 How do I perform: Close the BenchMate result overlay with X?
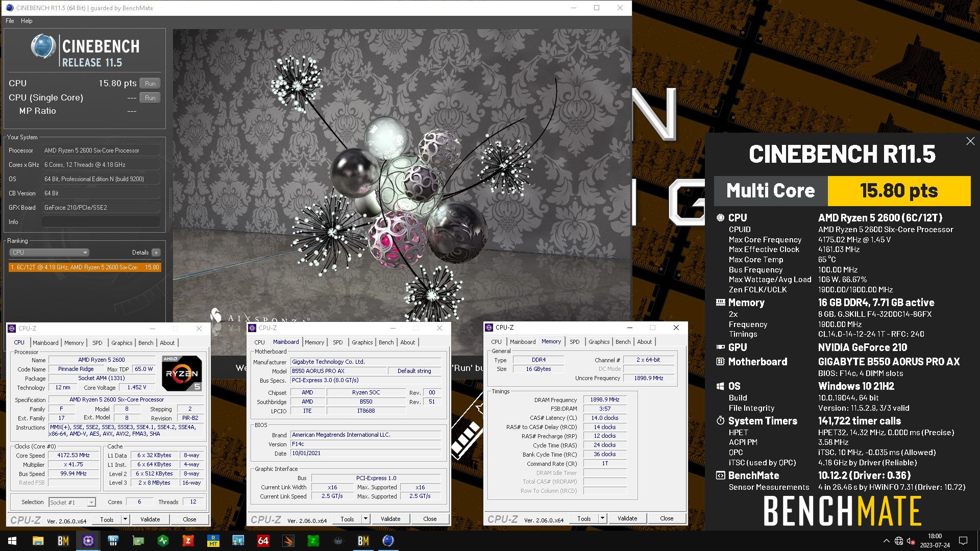970,141
